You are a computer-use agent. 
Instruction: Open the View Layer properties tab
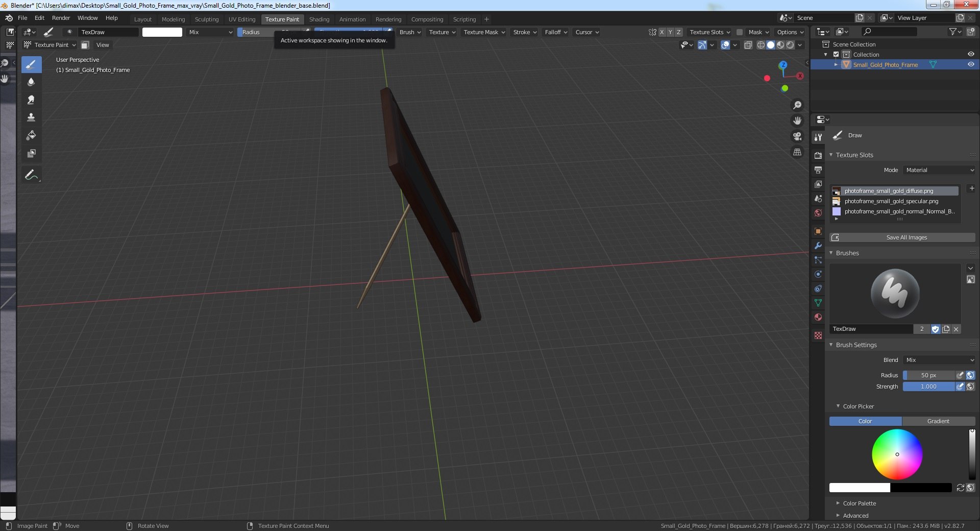point(818,184)
